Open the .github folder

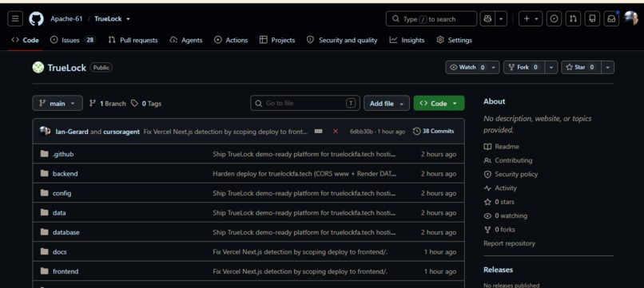pos(63,154)
